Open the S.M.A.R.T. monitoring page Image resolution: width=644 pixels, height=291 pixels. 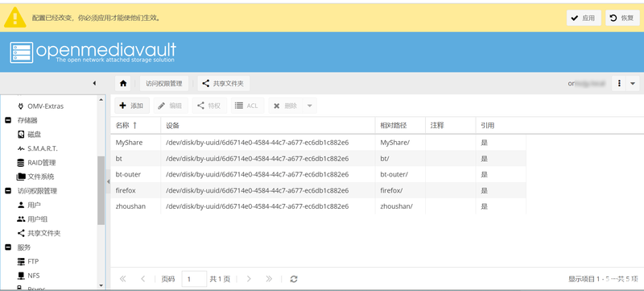point(37,148)
